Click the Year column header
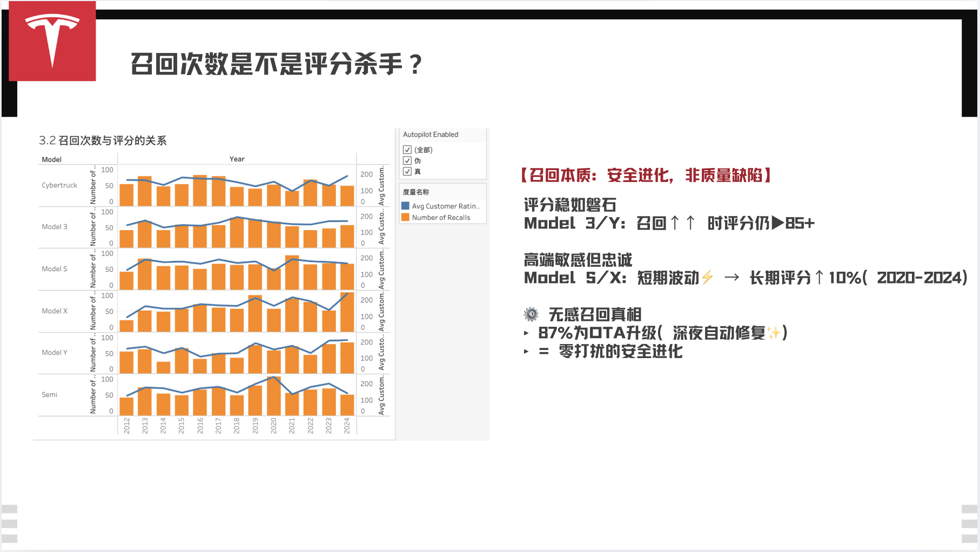The image size is (980, 552). (x=237, y=159)
